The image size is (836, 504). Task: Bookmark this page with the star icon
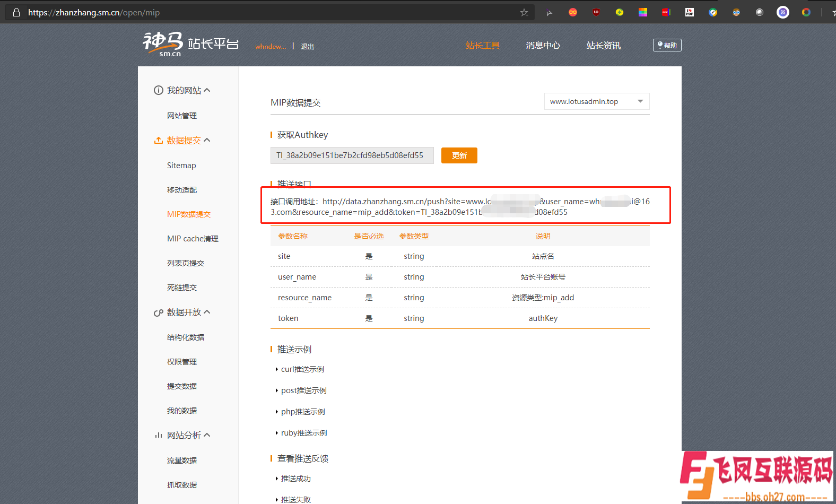point(524,12)
